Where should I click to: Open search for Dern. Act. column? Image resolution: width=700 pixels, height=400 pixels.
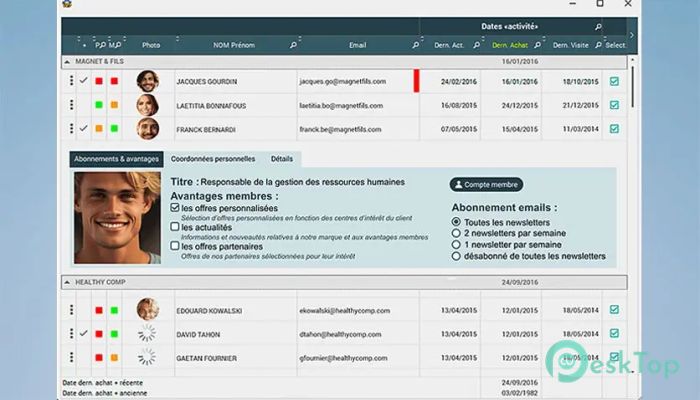476,45
